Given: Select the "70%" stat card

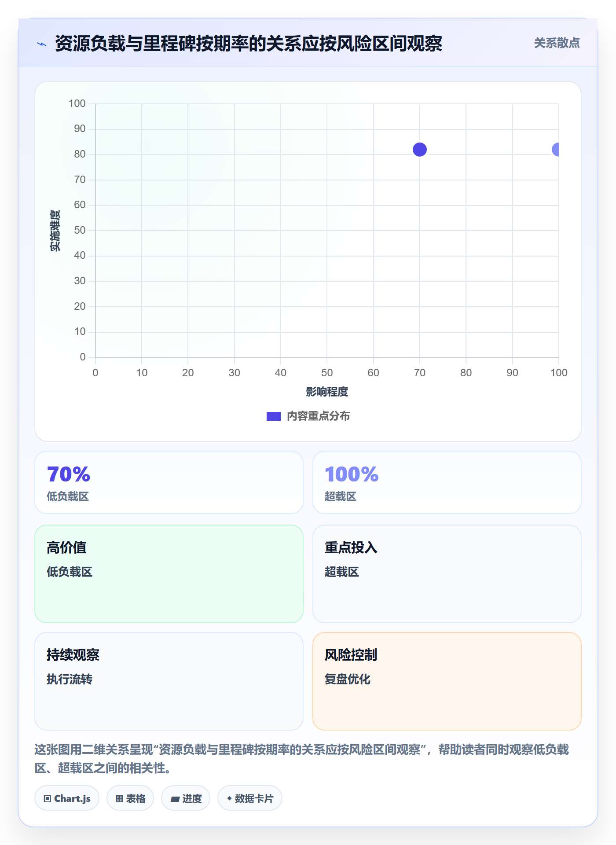Looking at the screenshot, I should [x=169, y=482].
